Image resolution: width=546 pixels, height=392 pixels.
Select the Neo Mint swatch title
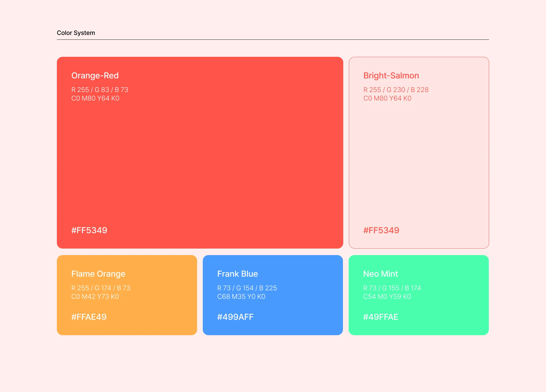pyautogui.click(x=380, y=274)
